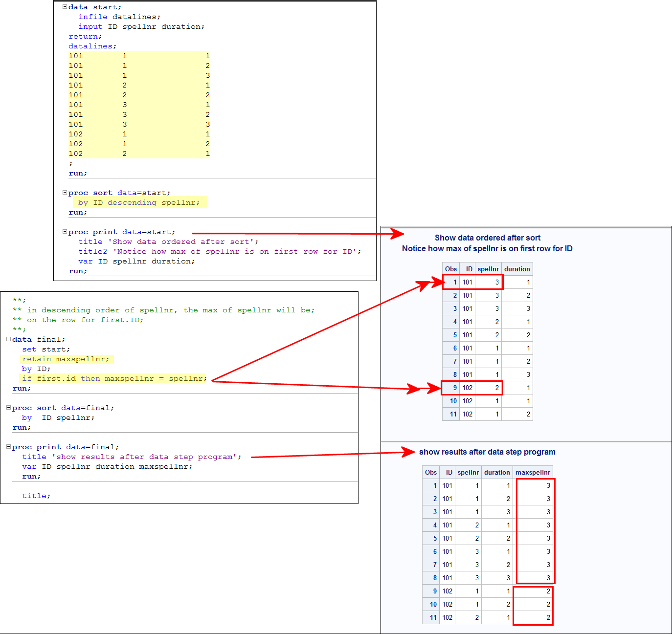Click the 'by ID spellnr;' statement
This screenshot has width=672, height=634.
point(58,418)
